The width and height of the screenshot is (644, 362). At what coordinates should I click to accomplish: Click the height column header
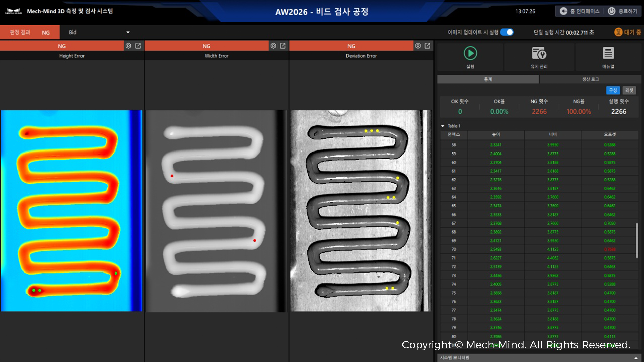click(x=496, y=134)
